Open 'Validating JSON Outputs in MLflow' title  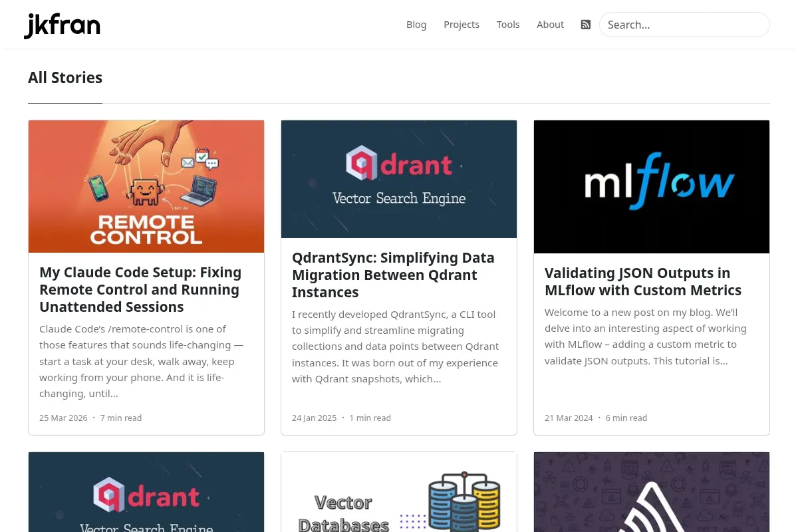point(643,282)
